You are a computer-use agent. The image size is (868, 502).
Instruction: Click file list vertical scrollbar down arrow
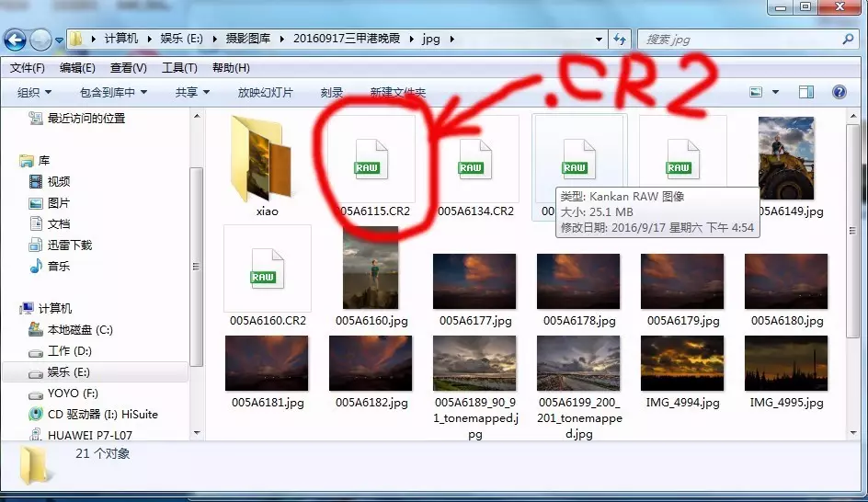coord(853,433)
